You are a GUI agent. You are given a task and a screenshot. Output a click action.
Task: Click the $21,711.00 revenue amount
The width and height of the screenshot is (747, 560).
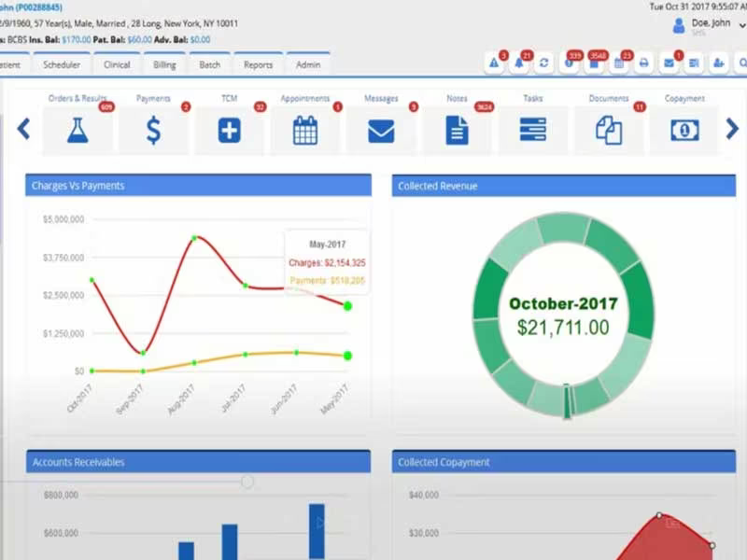(563, 328)
